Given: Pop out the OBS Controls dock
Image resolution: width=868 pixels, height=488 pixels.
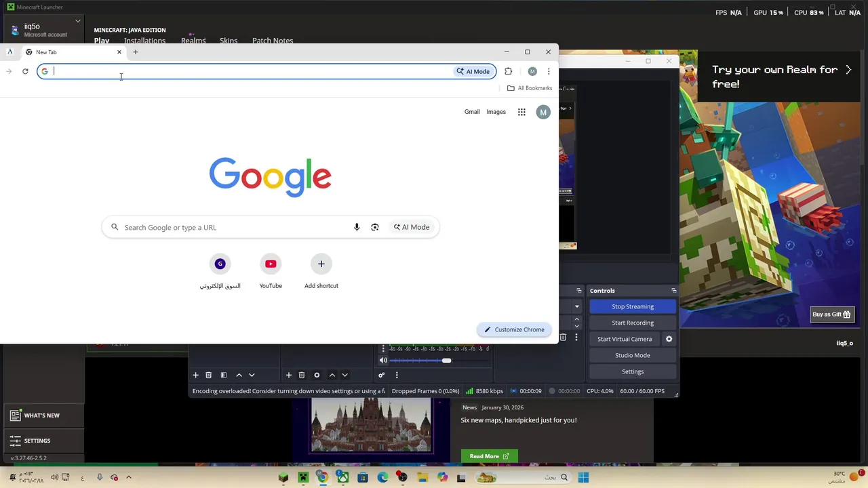Looking at the screenshot, I should pyautogui.click(x=673, y=291).
